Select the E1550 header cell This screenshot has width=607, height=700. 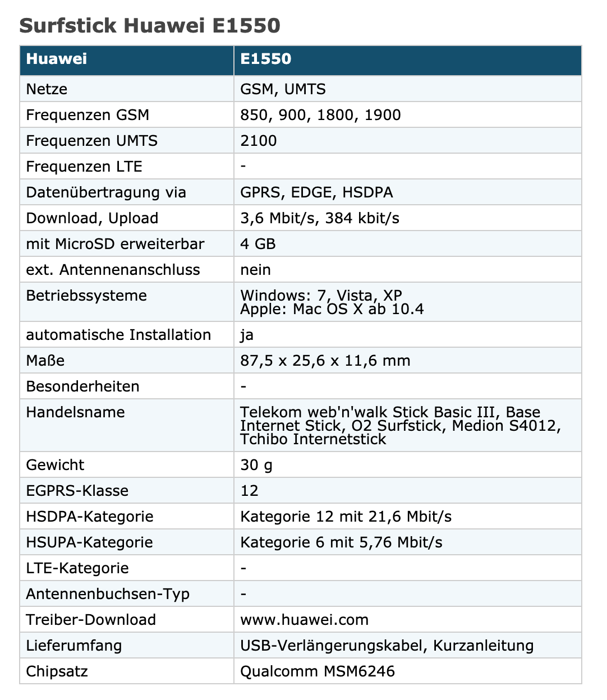point(408,61)
